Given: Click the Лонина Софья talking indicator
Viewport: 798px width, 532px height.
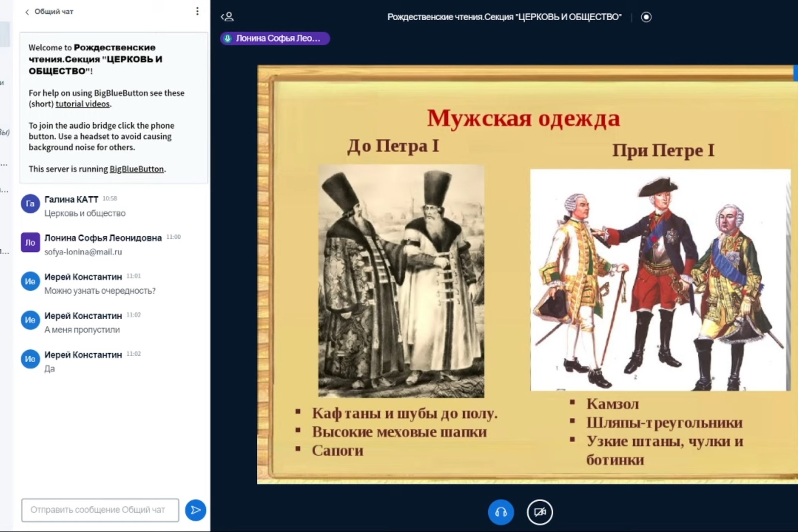Looking at the screenshot, I should coord(275,38).
